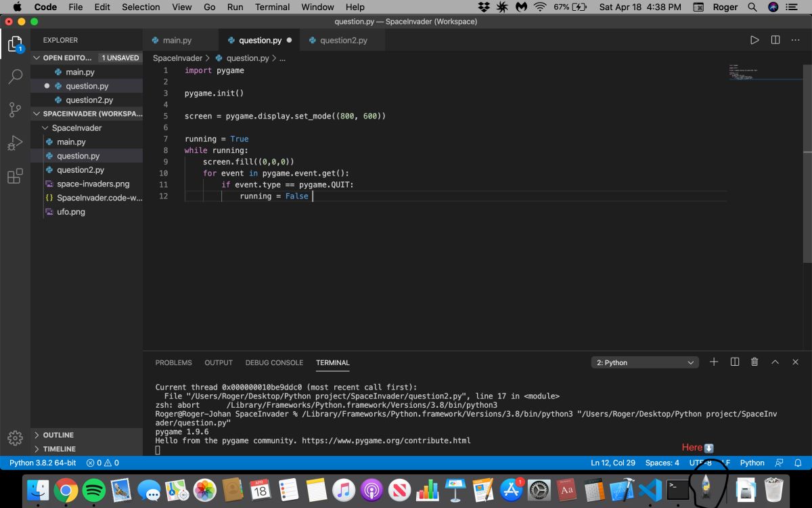The image size is (812, 508).
Task: Place cursor at terminal prompt
Action: pyautogui.click(x=158, y=450)
